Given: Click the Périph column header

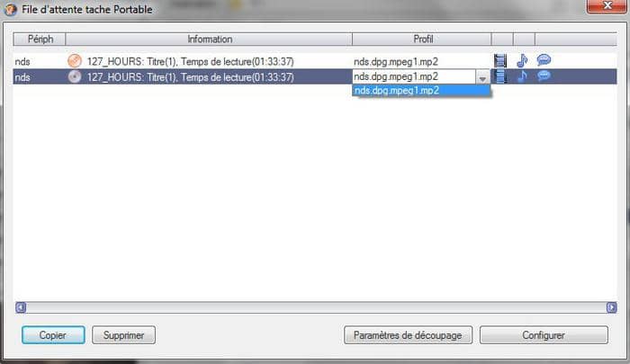Looking at the screenshot, I should [40, 40].
